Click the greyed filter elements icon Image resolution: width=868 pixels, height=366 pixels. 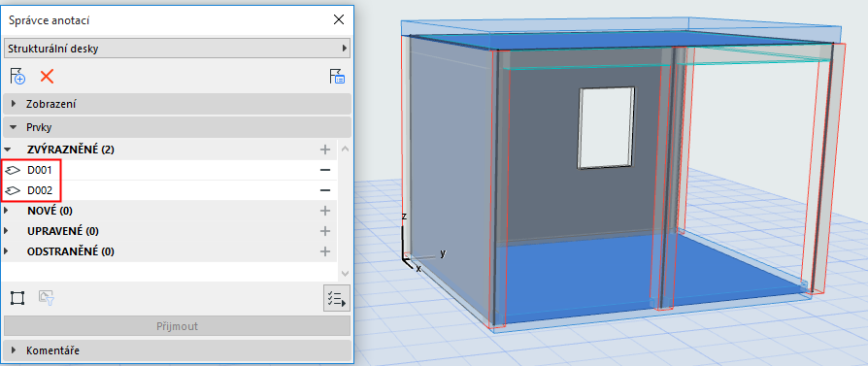[x=46, y=298]
